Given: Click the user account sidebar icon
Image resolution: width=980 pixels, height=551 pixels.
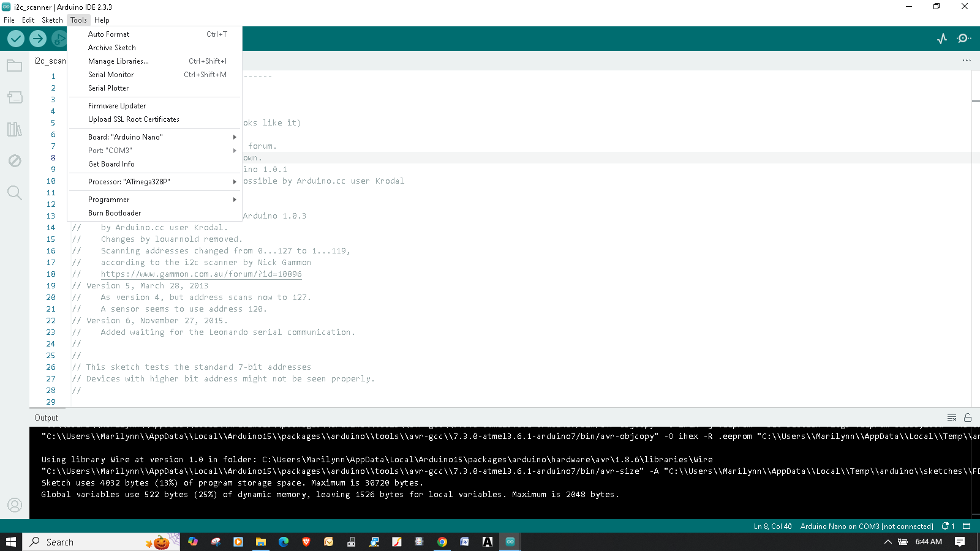Looking at the screenshot, I should [x=15, y=505].
